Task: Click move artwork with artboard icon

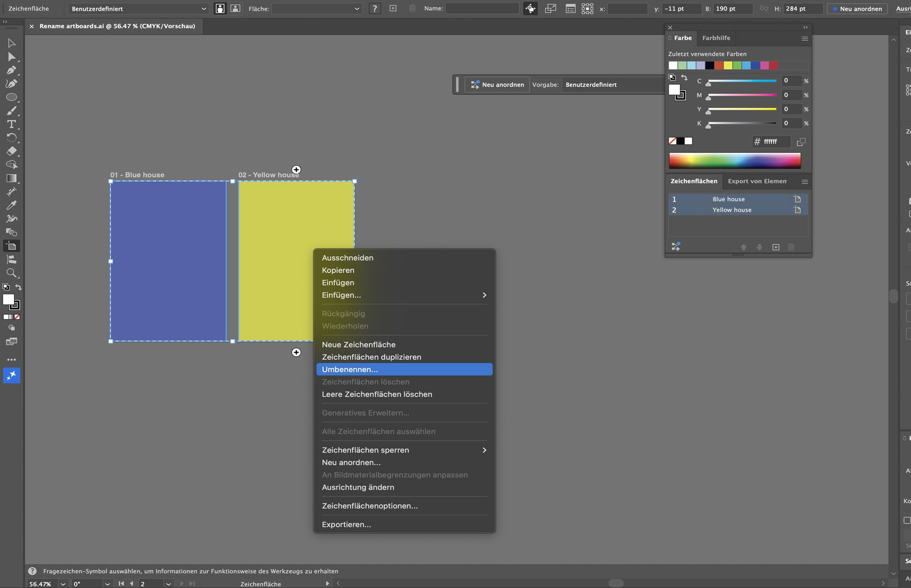Action: pyautogui.click(x=530, y=9)
